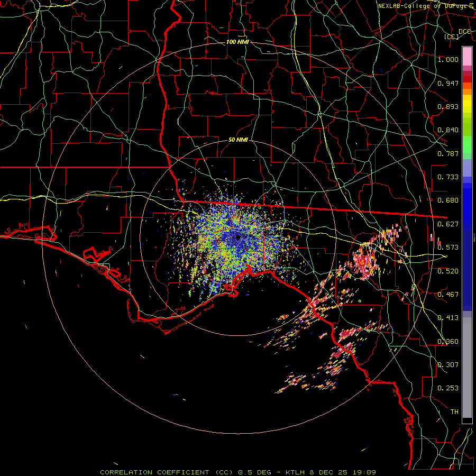Click the 0.573 legend value
Screen dimensions: 476x476
click(x=448, y=248)
